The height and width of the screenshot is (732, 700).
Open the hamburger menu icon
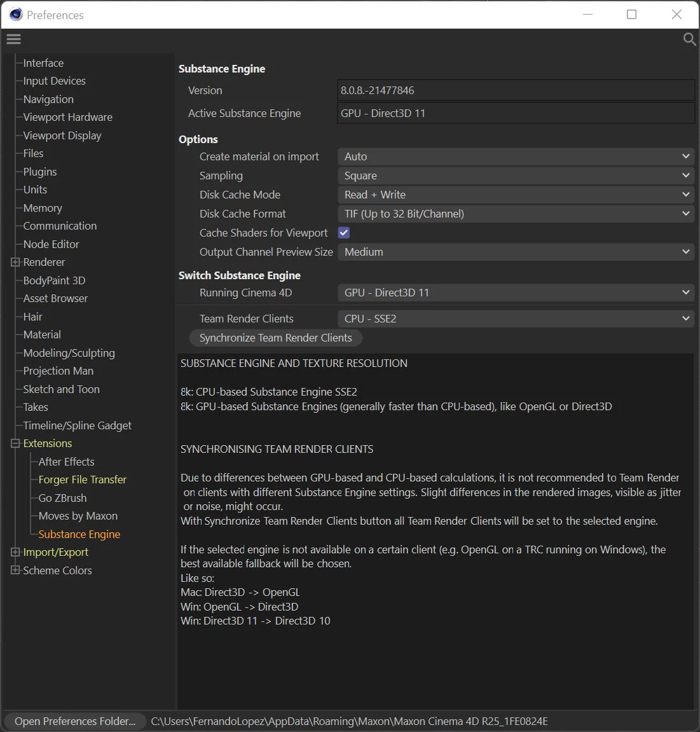click(x=13, y=39)
